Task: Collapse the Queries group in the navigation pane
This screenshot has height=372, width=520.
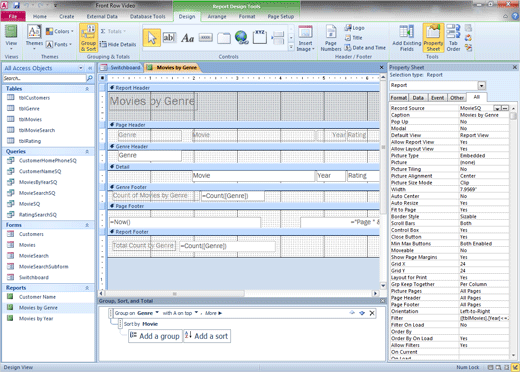Action: (x=87, y=151)
